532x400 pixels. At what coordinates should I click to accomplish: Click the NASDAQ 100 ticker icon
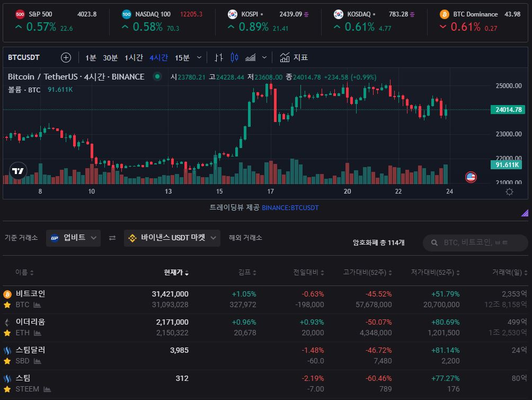(127, 14)
